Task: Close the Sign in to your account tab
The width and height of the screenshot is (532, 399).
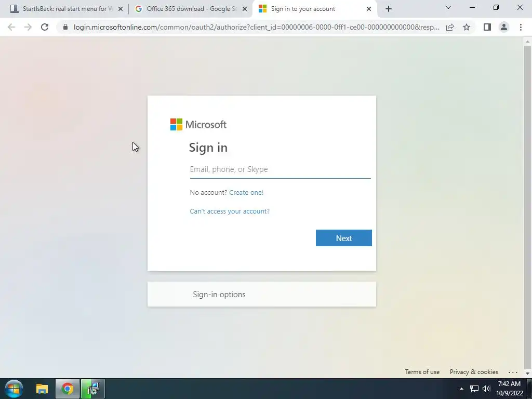Action: [369, 9]
